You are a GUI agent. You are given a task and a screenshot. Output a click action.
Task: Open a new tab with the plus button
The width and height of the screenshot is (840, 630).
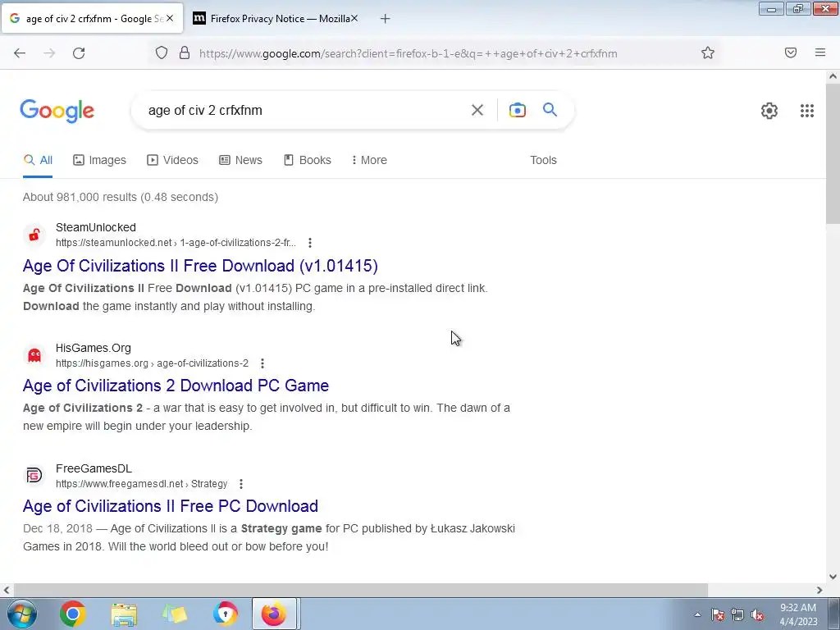[x=385, y=19]
